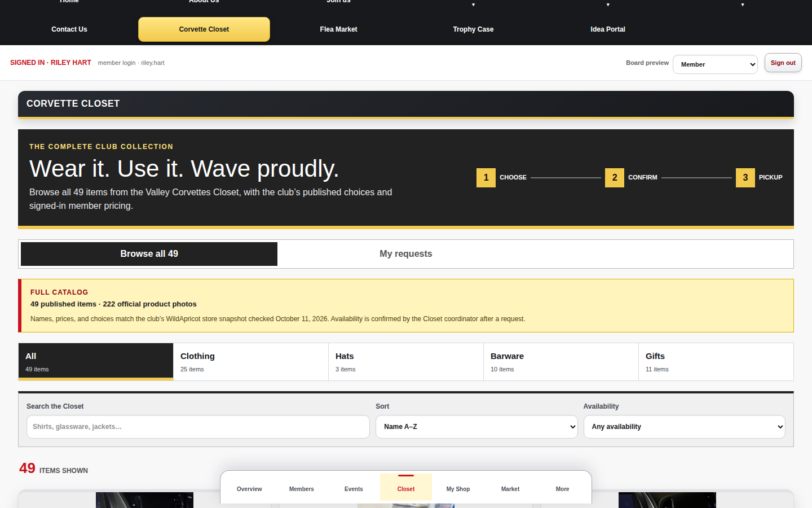This screenshot has height=508, width=812.
Task: Filter by Barware category
Action: coord(561,362)
